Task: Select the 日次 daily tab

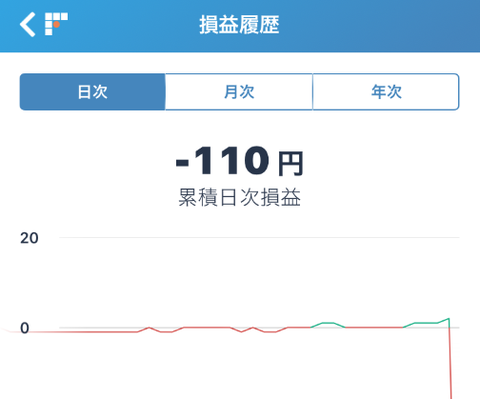Action: click(93, 92)
